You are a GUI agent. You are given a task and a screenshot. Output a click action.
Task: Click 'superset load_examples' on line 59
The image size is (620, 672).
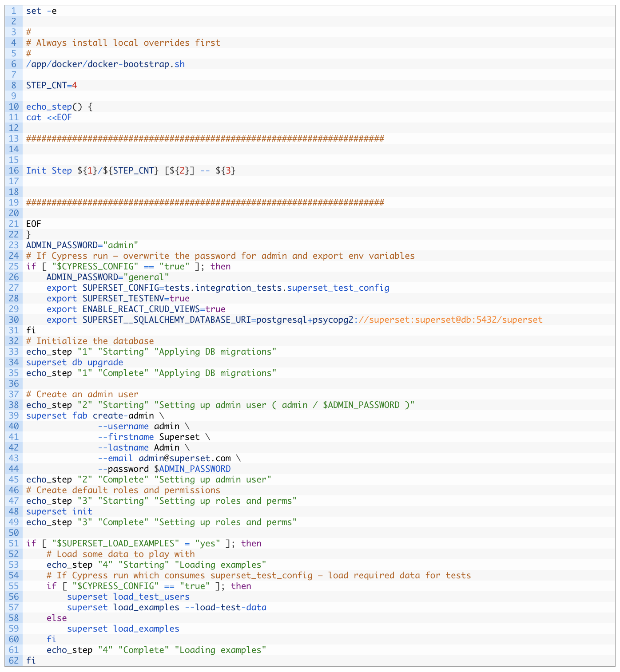click(123, 629)
